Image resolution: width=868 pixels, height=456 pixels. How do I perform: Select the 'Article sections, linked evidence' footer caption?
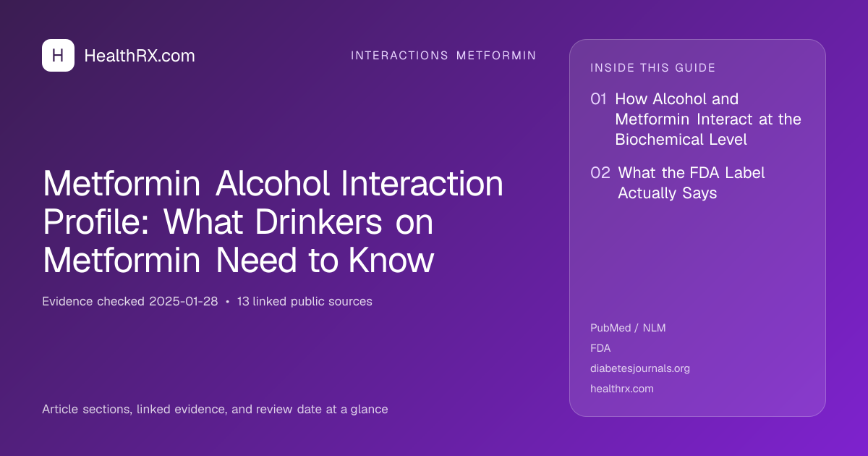tap(215, 409)
